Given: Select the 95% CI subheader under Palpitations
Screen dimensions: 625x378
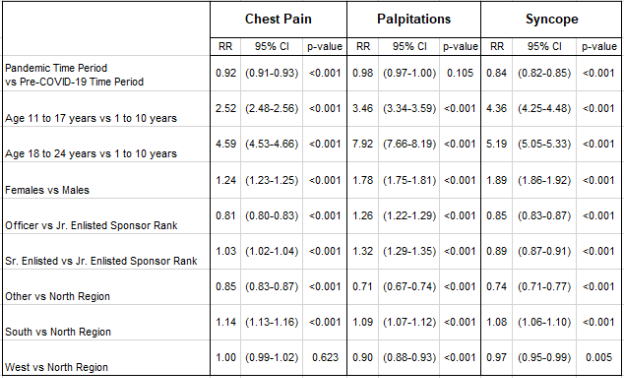Looking at the screenshot, I should [409, 47].
